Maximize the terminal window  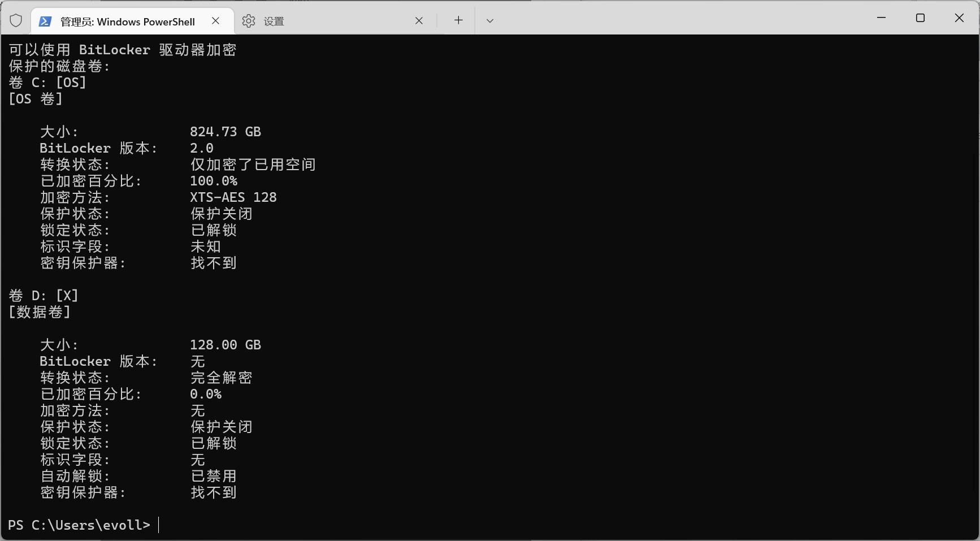coord(920,18)
